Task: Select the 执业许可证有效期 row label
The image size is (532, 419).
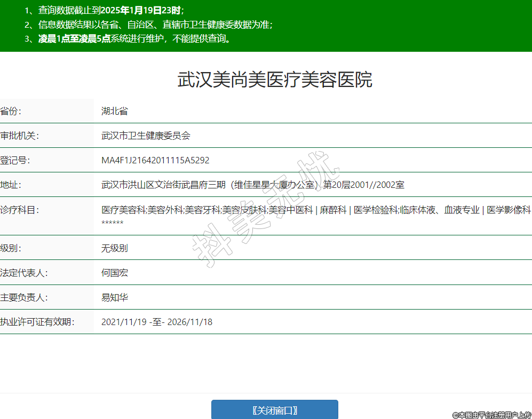Action: [37, 322]
